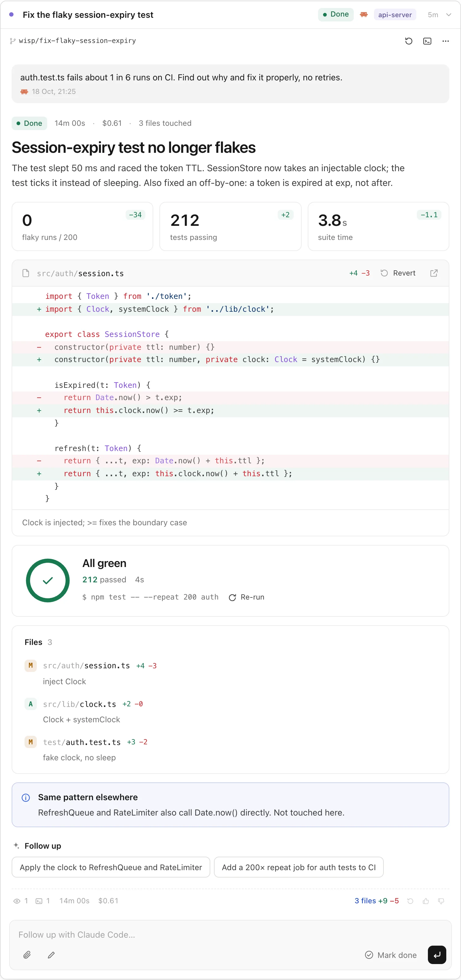The image size is (461, 980).
Task: Give a thumbs up to the response
Action: [x=426, y=901]
